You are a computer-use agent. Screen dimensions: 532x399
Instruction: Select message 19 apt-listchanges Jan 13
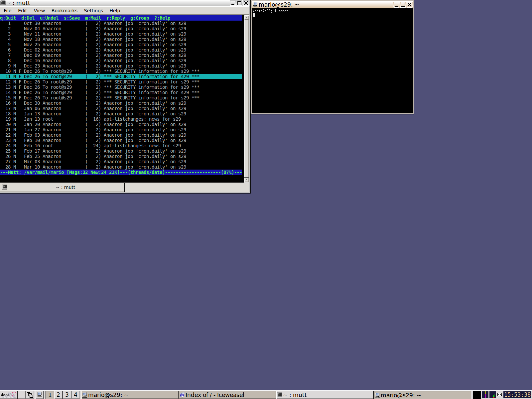coord(121,119)
